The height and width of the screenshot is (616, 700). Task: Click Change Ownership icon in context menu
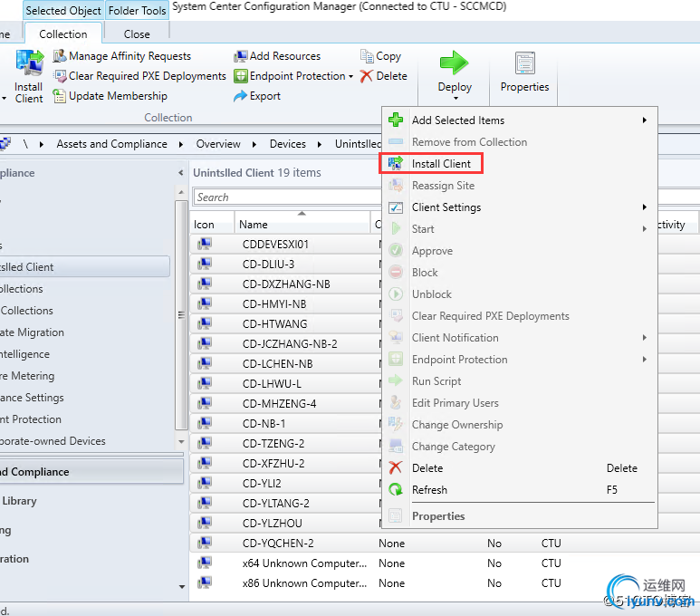pyautogui.click(x=396, y=424)
